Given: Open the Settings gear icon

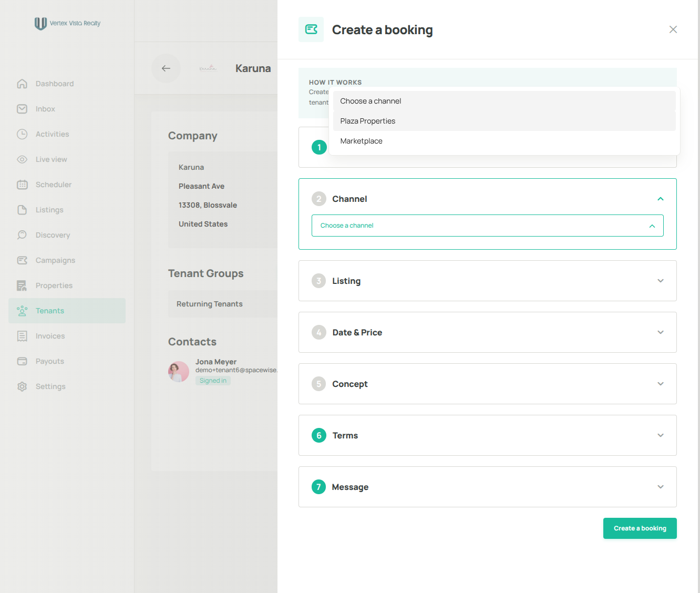Looking at the screenshot, I should click(x=22, y=386).
